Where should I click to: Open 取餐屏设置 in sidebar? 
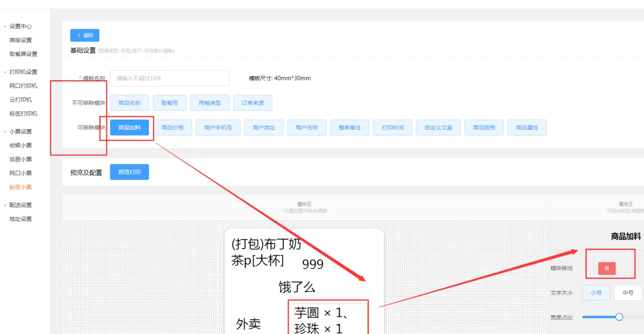point(23,54)
